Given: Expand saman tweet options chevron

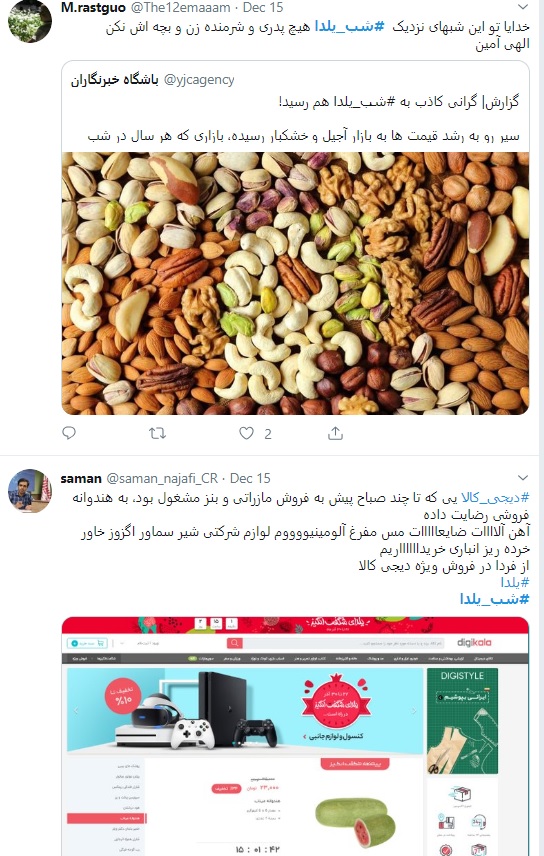Looking at the screenshot, I should point(523,478).
